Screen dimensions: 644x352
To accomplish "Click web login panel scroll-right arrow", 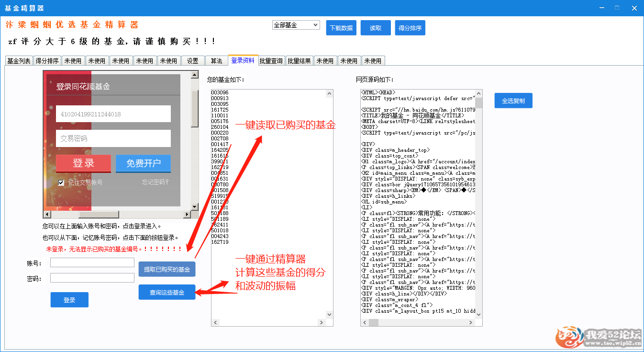I will click(x=187, y=214).
